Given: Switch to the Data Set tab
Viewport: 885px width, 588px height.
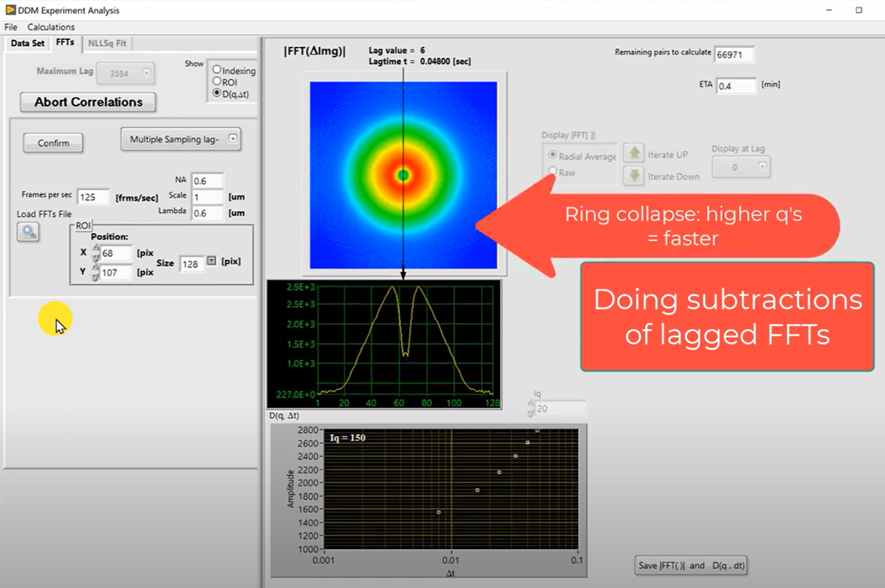Looking at the screenshot, I should (27, 44).
